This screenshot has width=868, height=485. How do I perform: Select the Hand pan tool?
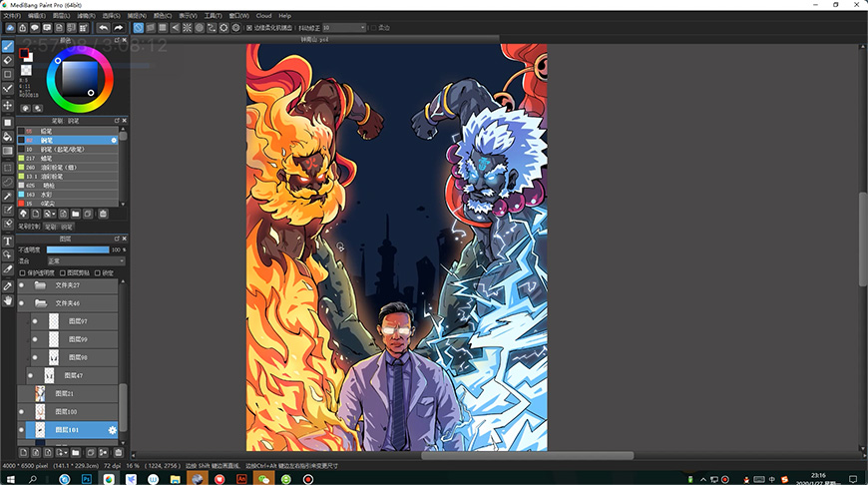8,300
